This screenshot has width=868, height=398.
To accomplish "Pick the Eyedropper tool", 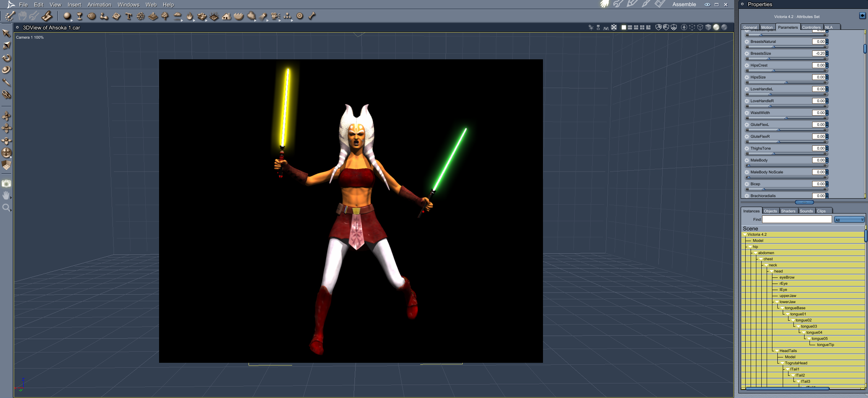I will click(x=7, y=82).
